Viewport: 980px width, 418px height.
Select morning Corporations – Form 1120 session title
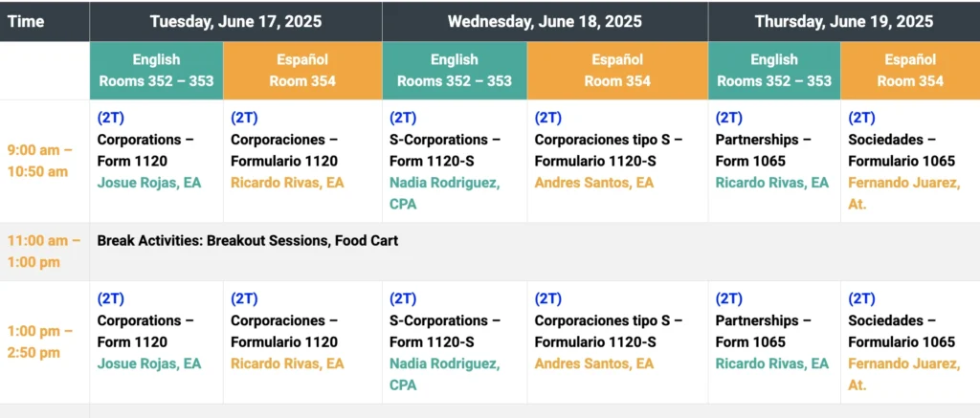[145, 150]
